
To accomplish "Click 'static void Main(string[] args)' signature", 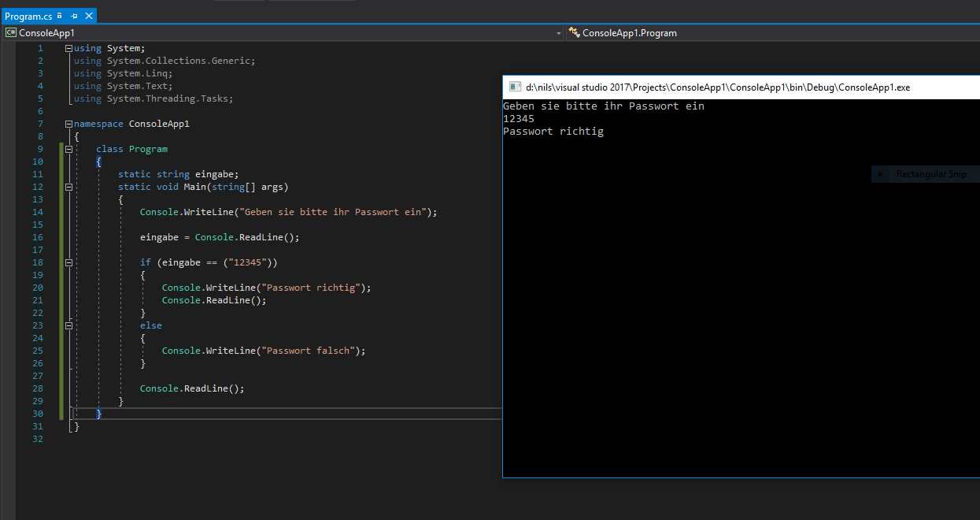I will 203,187.
